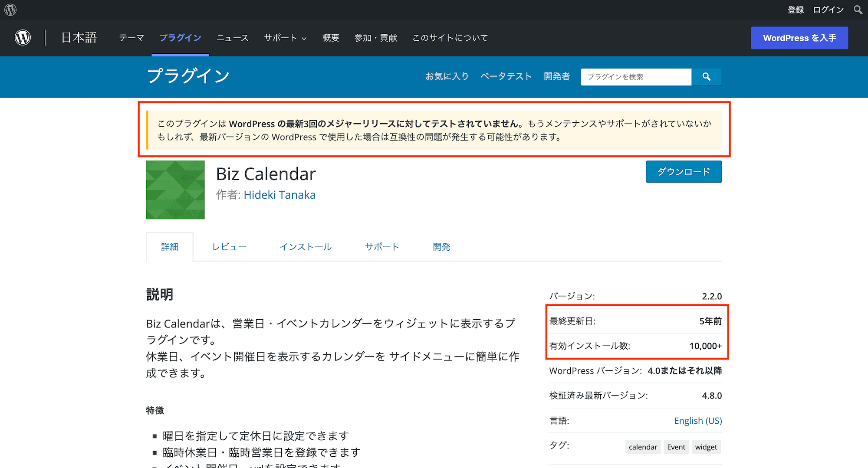Click the 4.8.0 tested version value

712,396
